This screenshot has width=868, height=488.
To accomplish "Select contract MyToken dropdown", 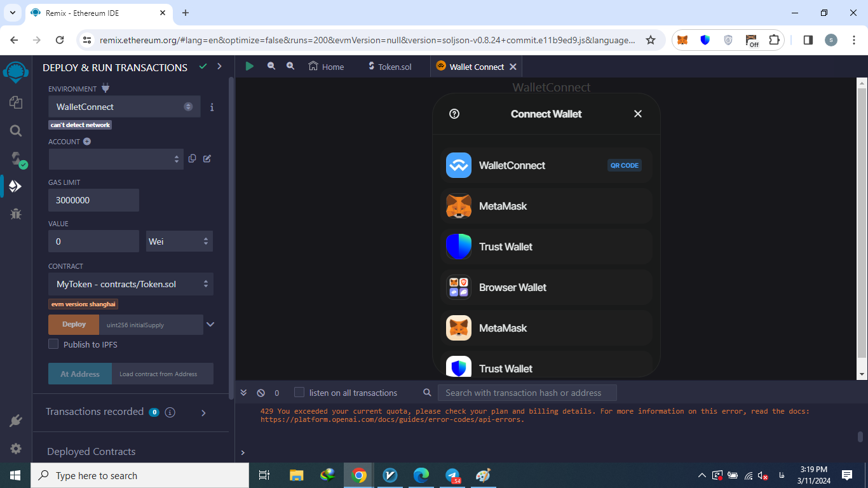I will coord(131,284).
